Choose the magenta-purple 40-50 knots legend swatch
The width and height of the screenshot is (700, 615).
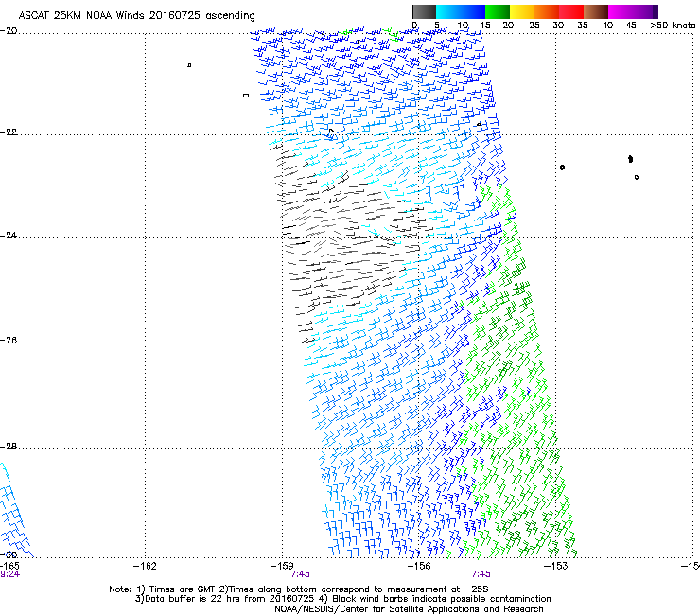633,11
